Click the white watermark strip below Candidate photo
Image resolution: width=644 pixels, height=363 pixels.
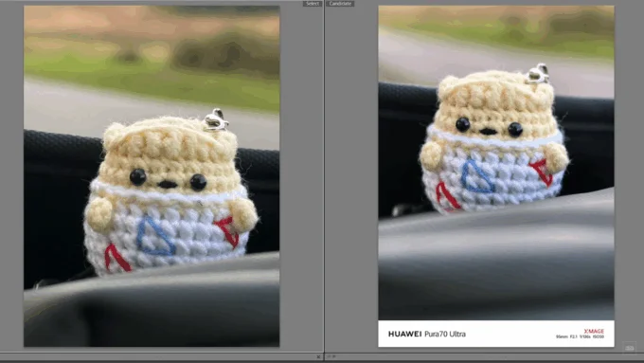496,334
